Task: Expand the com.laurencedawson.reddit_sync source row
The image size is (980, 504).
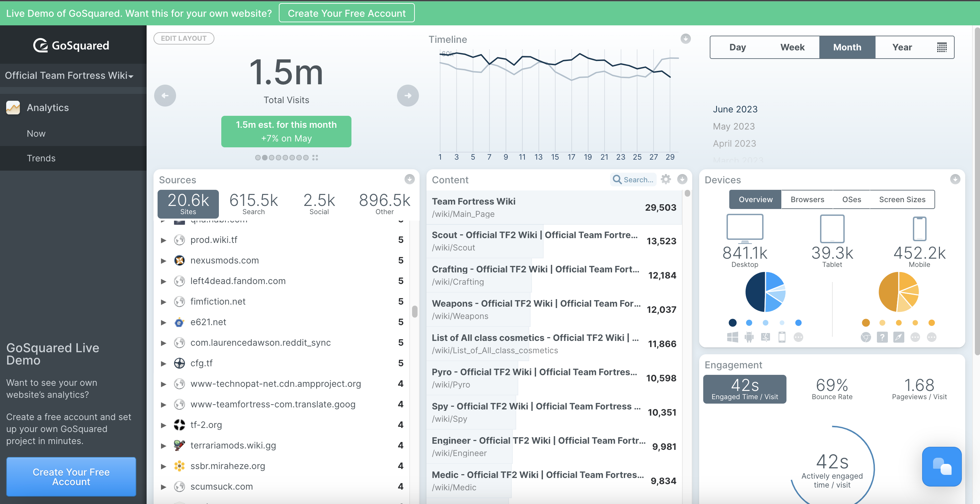Action: (x=164, y=343)
